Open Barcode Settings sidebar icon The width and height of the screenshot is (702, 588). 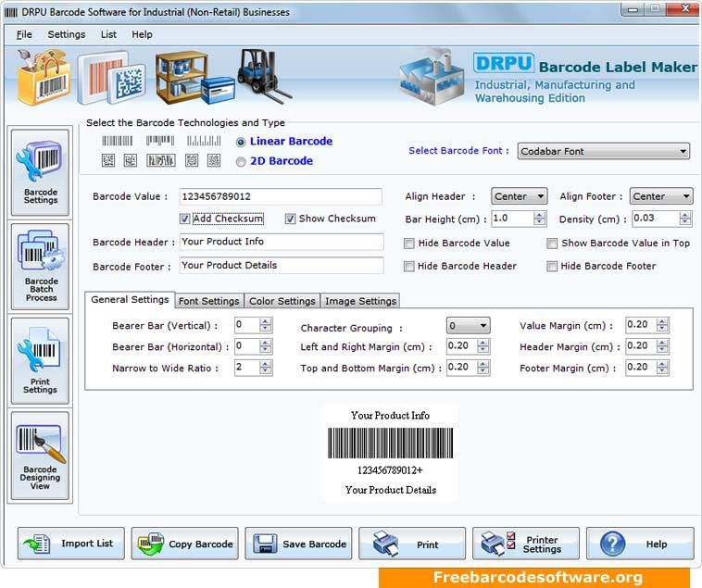coord(41,173)
